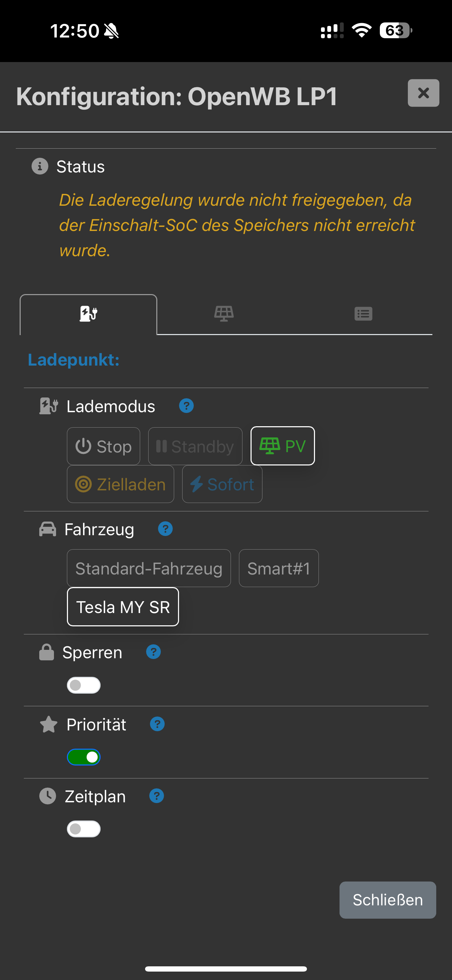Show help for Sperren setting
This screenshot has width=452, height=980.
click(x=153, y=652)
